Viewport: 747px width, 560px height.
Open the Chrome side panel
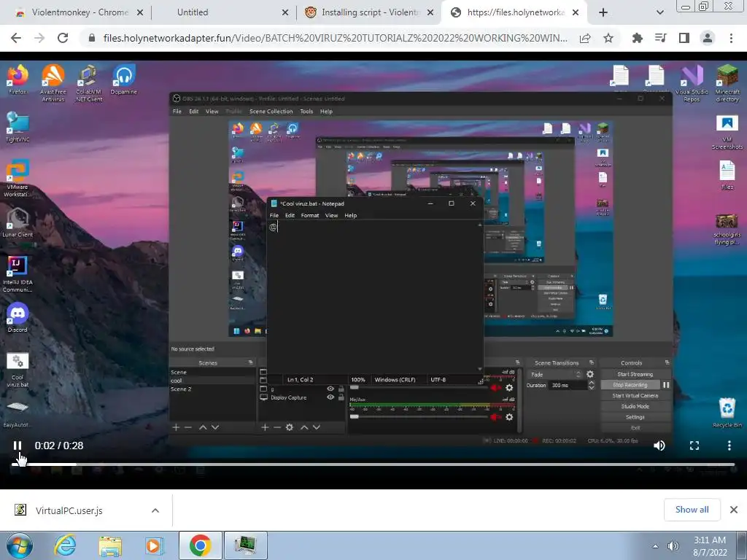coord(684,38)
